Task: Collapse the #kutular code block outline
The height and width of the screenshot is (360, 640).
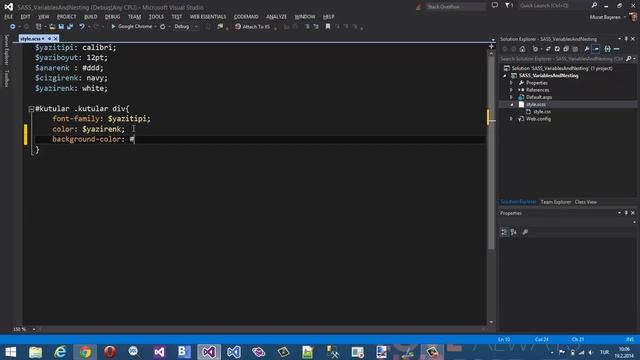Action: [31, 109]
